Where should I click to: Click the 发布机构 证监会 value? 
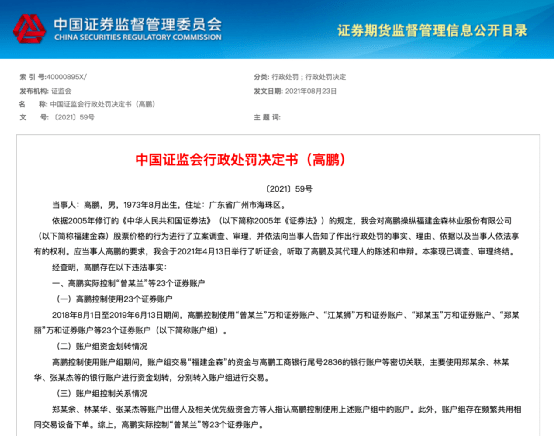click(61, 91)
